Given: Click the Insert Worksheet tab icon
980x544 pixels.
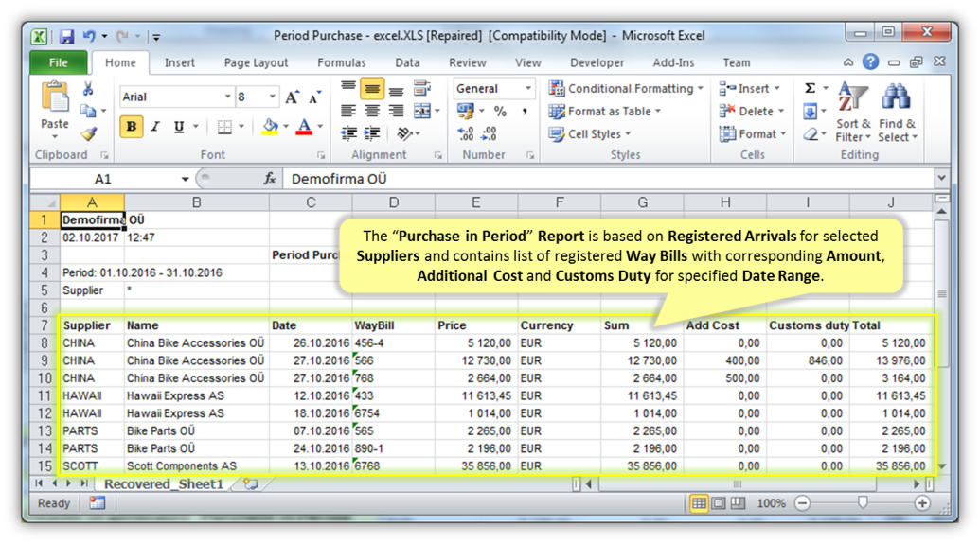Looking at the screenshot, I should point(251,484).
